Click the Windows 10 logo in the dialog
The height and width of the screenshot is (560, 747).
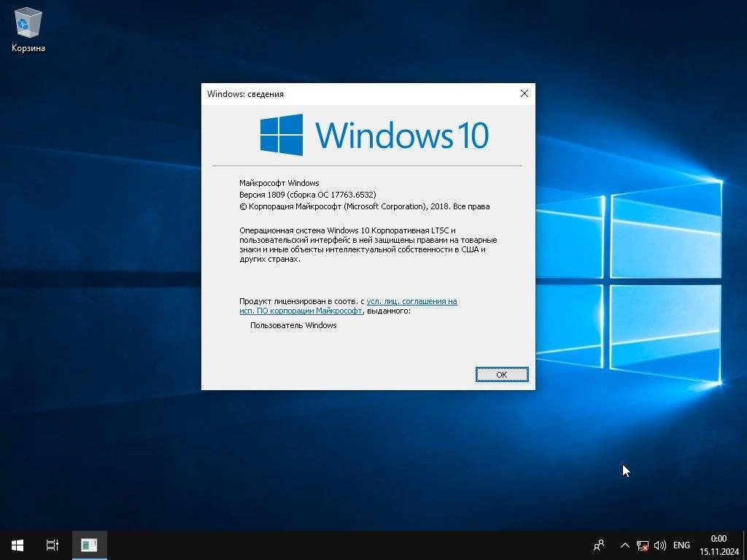(374, 135)
